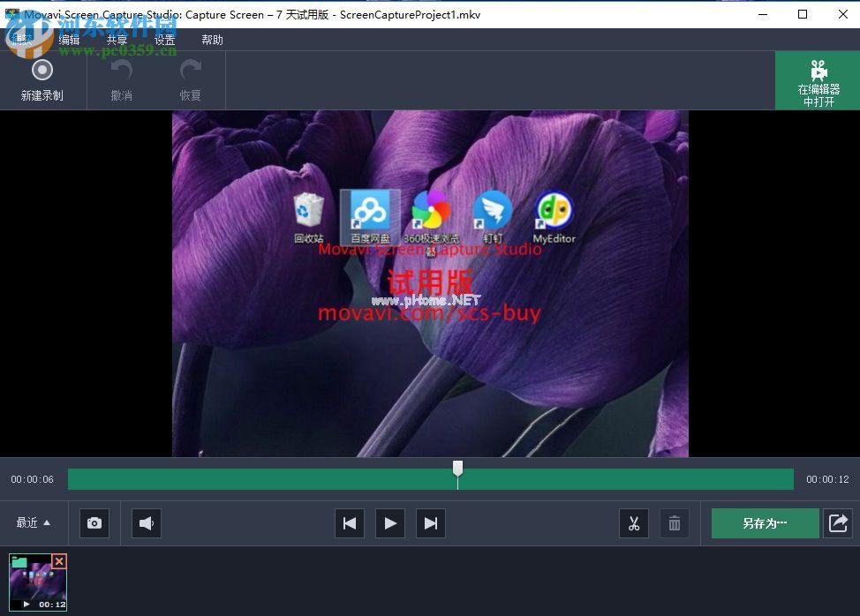Maximize the Movavi window
This screenshot has height=616, width=860.
(x=803, y=14)
